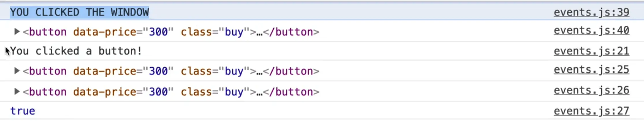
Task: Click the logged "true" boolean value
Action: pyautogui.click(x=22, y=111)
